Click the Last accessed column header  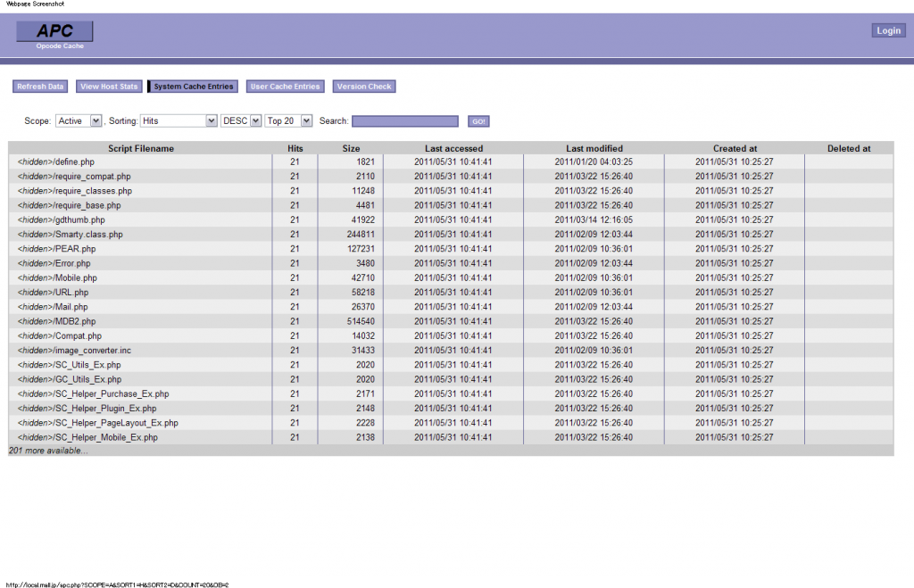pyautogui.click(x=453, y=148)
